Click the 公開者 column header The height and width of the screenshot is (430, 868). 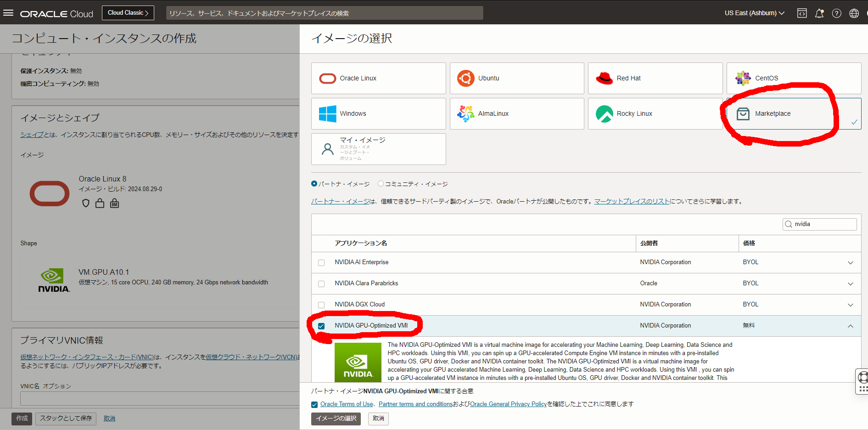[649, 243]
